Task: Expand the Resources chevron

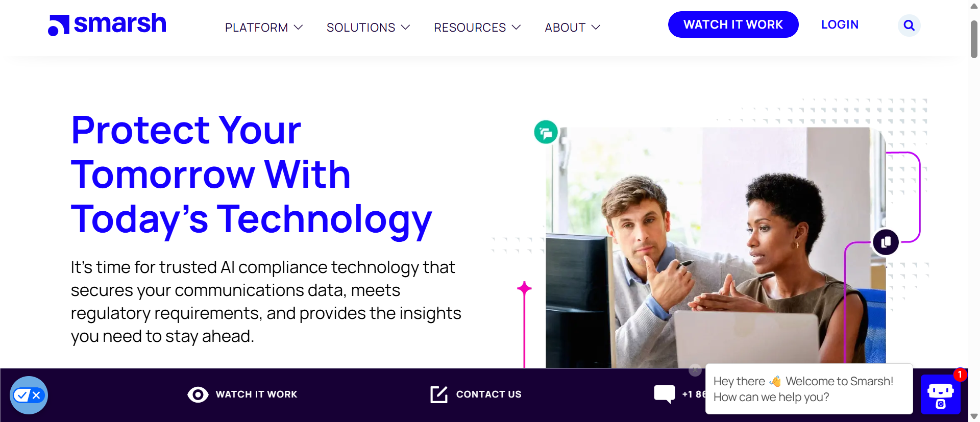Action: click(x=516, y=27)
